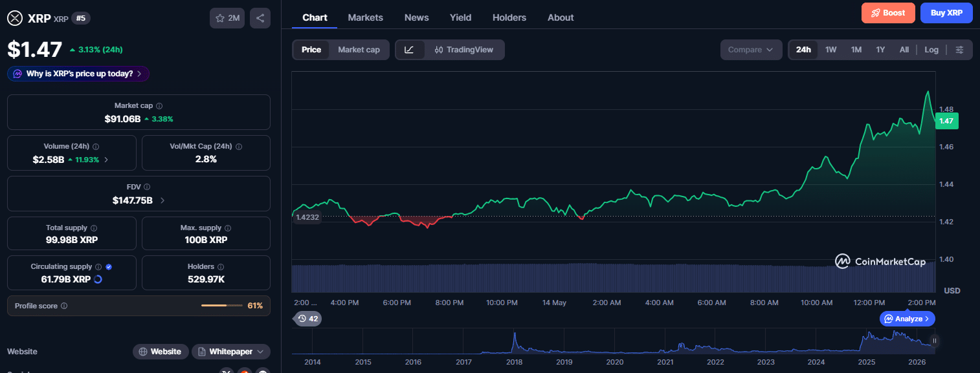Set chart range to 1Y
Image resolution: width=980 pixels, height=373 pixels.
tap(880, 50)
